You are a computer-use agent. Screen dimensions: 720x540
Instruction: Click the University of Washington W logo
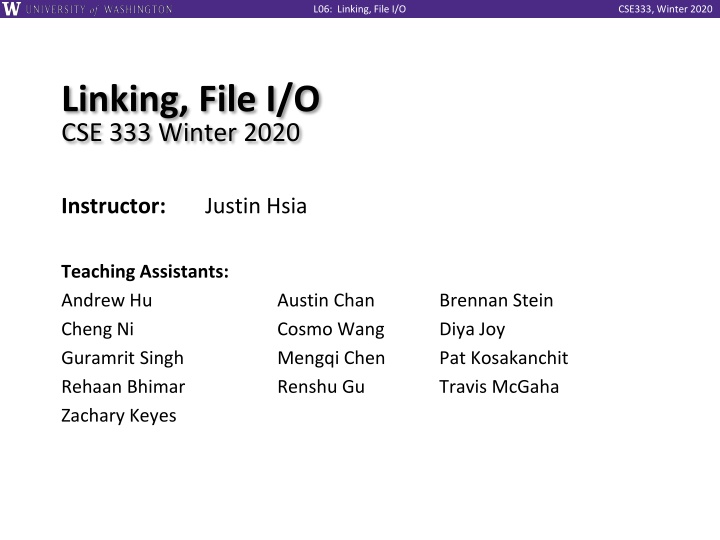tap(11, 9)
